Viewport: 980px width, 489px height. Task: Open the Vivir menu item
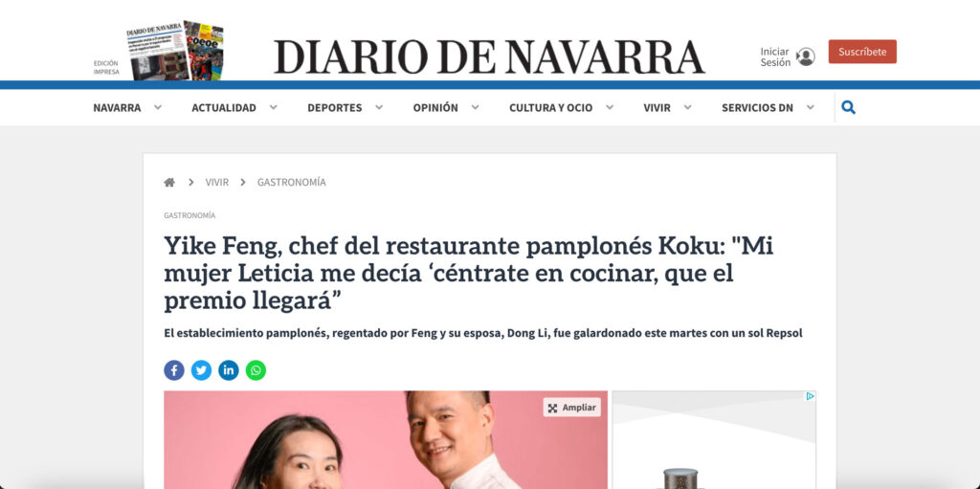(x=657, y=107)
